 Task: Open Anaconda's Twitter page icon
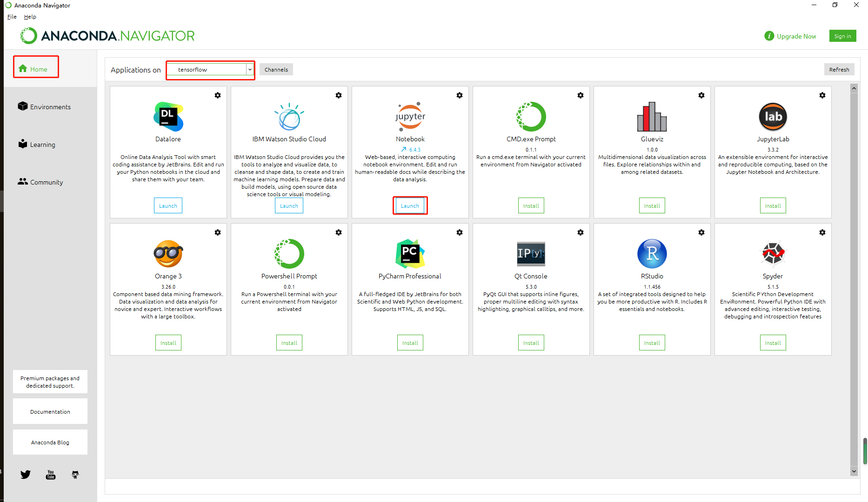tap(26, 474)
